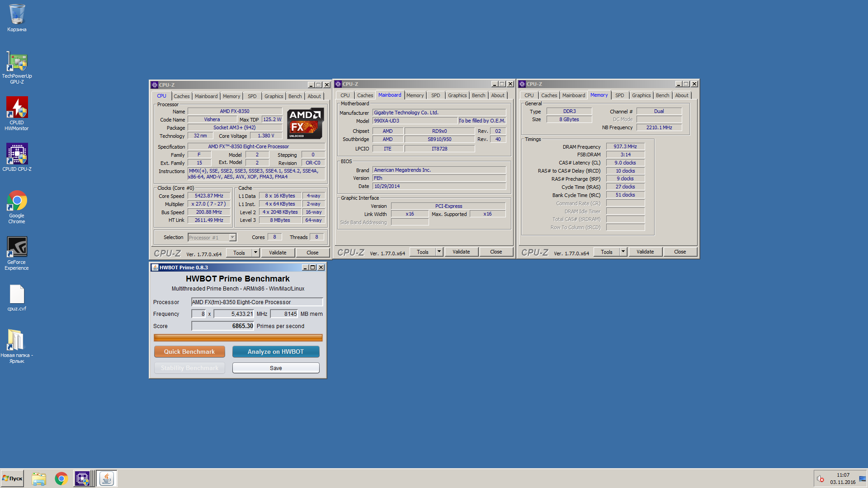Click the HWBOT frequency MHz field
The image size is (868, 488).
(234, 314)
